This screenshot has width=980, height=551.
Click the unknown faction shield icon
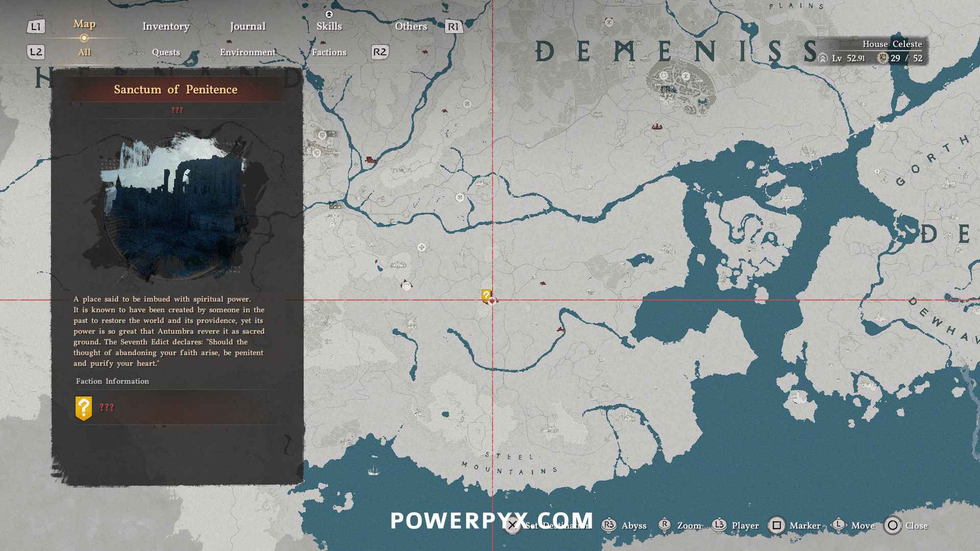tap(84, 408)
